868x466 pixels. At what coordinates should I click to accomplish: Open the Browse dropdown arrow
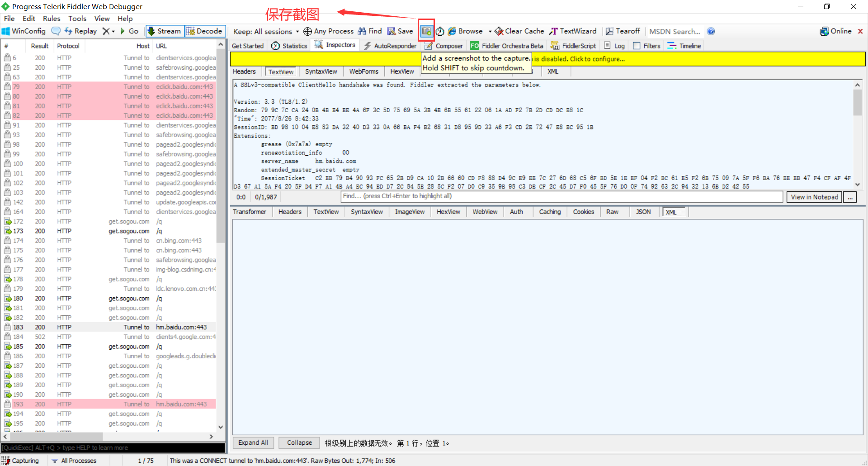click(490, 31)
